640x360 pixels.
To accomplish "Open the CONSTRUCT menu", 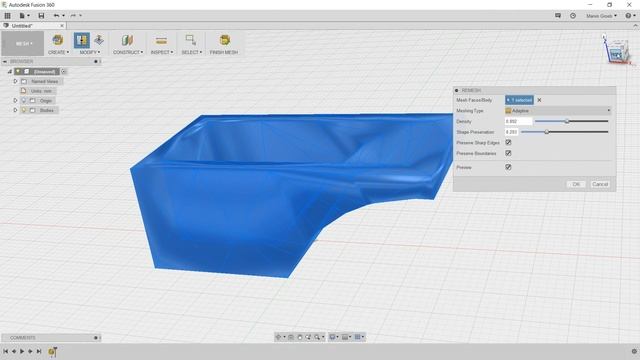I will coord(128,52).
